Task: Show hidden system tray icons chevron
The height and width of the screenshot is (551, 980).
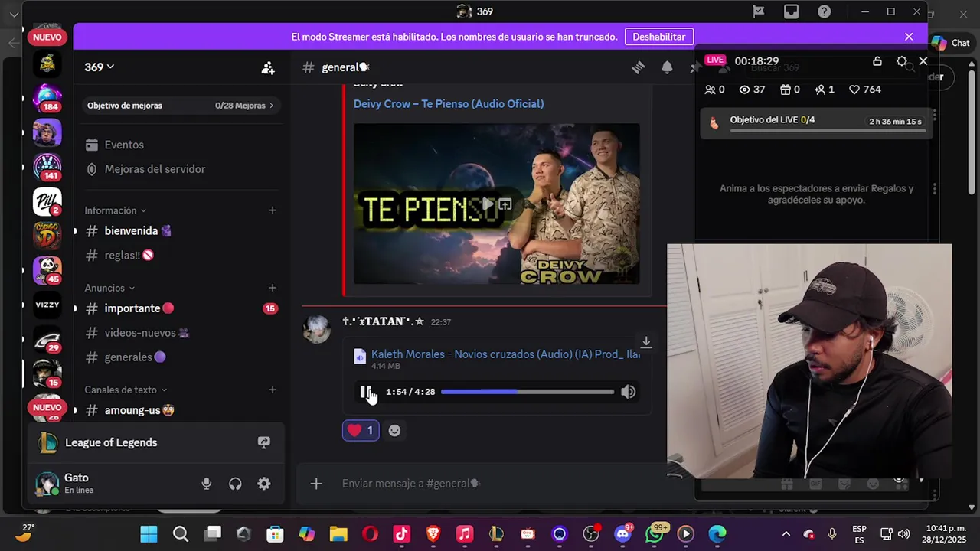Action: click(x=786, y=533)
